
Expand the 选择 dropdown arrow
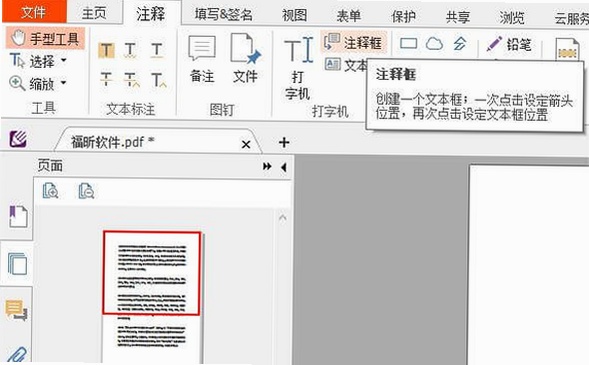[64, 60]
